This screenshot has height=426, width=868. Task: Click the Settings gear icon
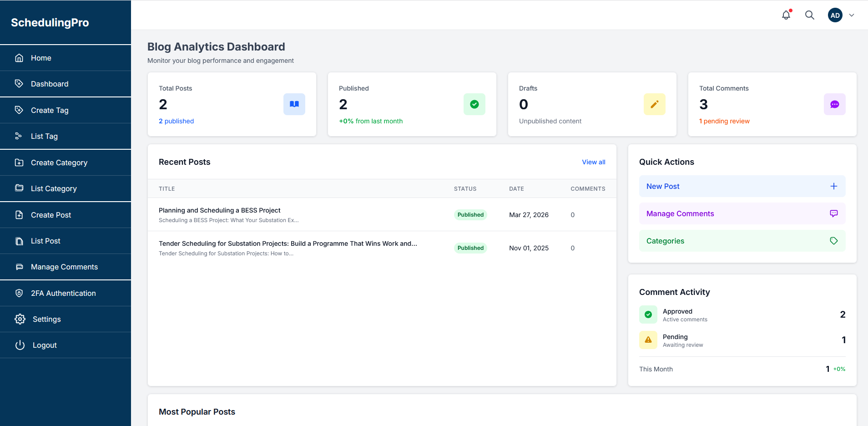point(20,319)
